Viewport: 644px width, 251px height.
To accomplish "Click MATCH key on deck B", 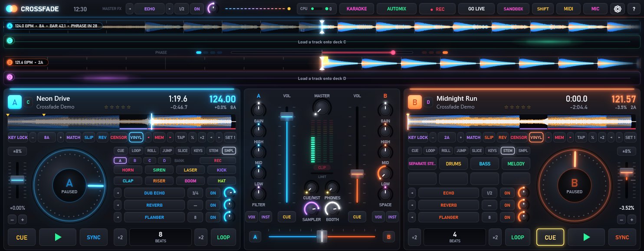I will 473,137.
